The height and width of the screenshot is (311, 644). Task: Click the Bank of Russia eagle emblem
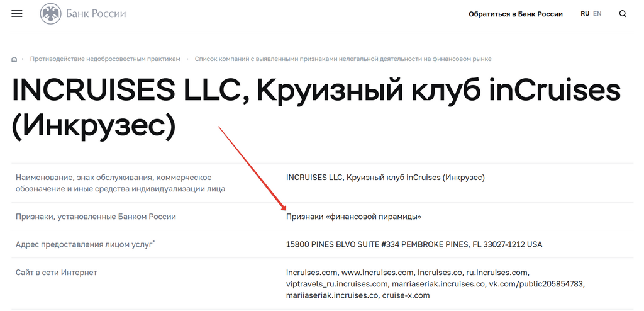coord(50,14)
